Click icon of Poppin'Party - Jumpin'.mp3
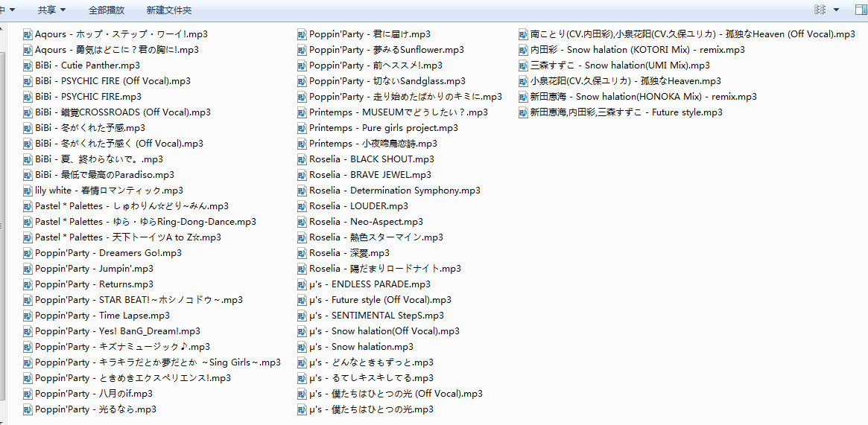This screenshot has height=425, width=868. (x=28, y=269)
